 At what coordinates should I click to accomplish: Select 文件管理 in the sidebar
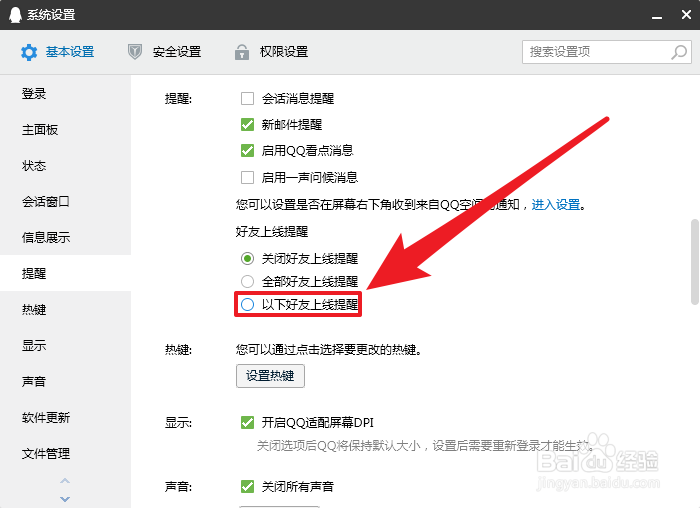(65, 454)
